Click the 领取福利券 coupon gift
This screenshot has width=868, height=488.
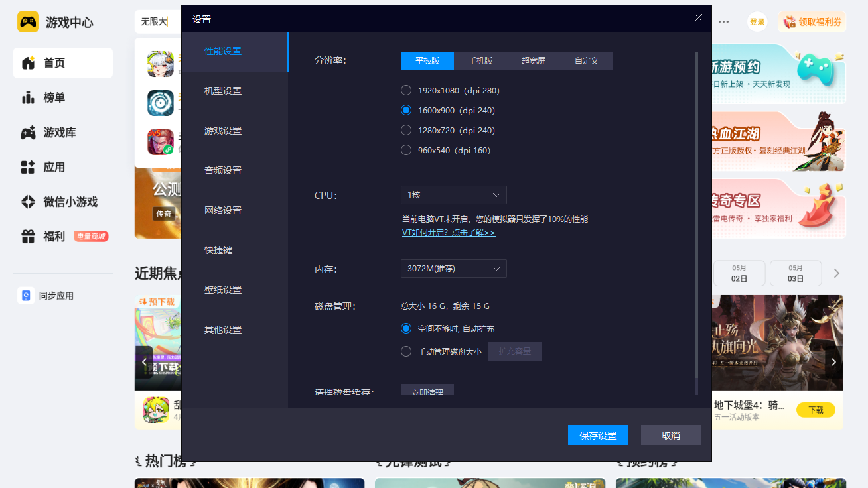click(x=812, y=22)
